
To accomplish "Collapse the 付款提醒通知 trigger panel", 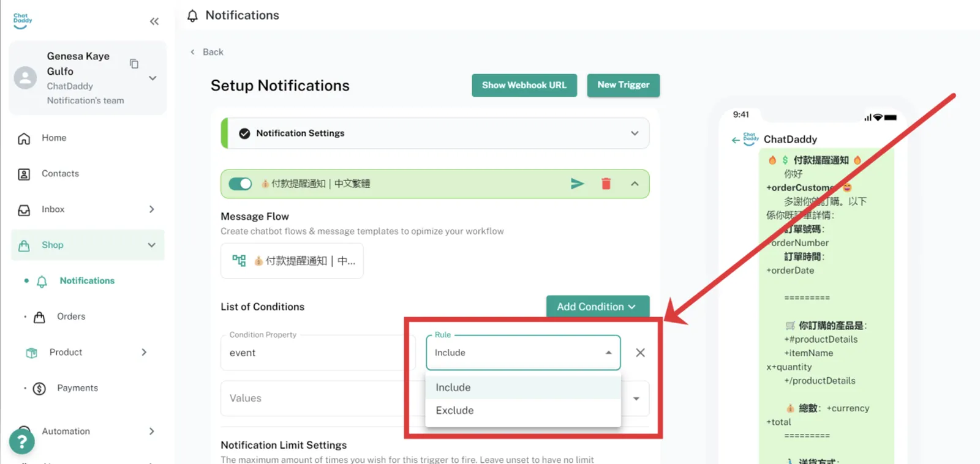I will [635, 184].
